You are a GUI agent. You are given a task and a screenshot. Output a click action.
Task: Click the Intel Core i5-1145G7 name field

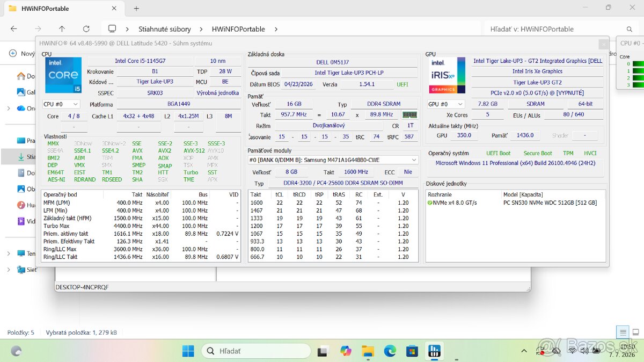tap(140, 61)
